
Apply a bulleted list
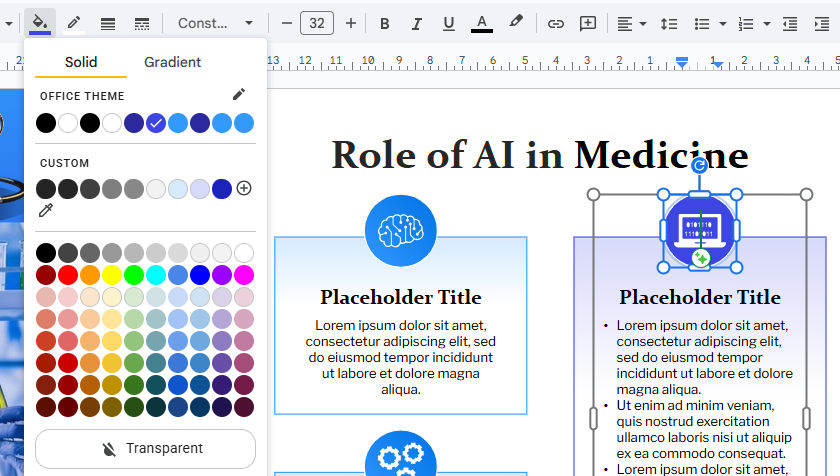click(x=702, y=24)
